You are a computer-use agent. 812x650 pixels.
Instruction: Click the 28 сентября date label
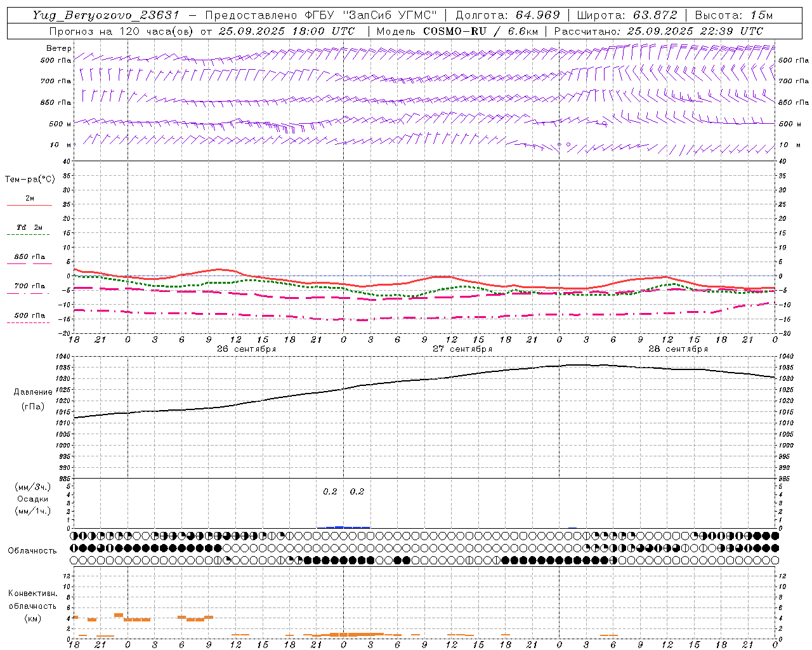678,349
